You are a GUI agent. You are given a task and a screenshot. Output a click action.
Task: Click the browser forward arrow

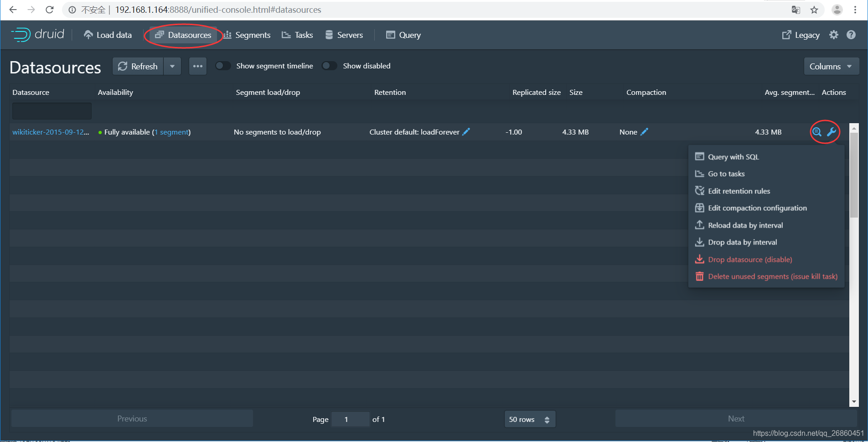pyautogui.click(x=31, y=10)
